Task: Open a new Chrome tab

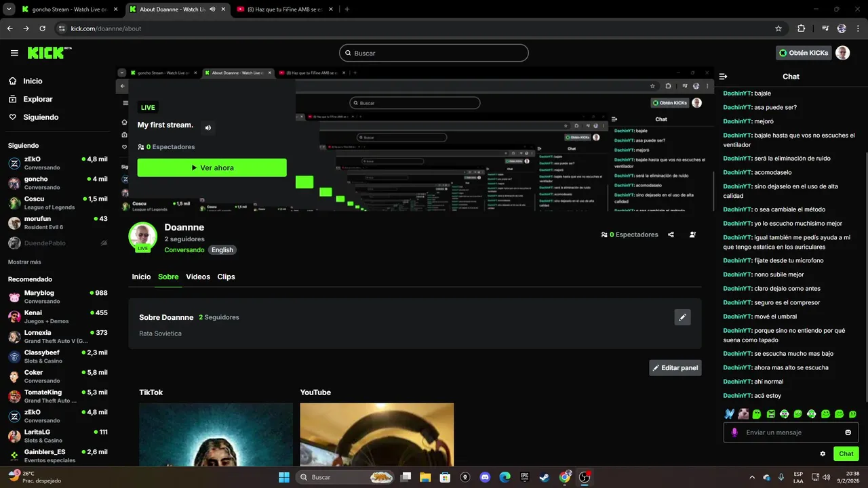Action: [347, 9]
